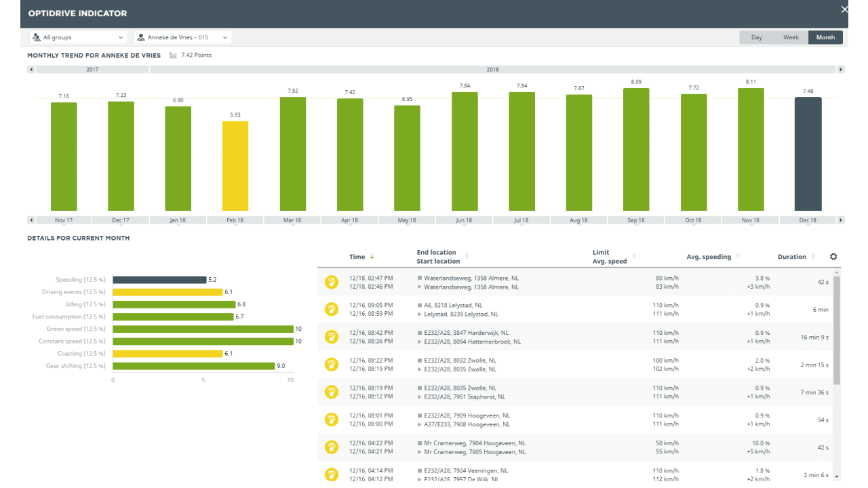Click the driver icon beside Anneke de Vries

tap(142, 37)
